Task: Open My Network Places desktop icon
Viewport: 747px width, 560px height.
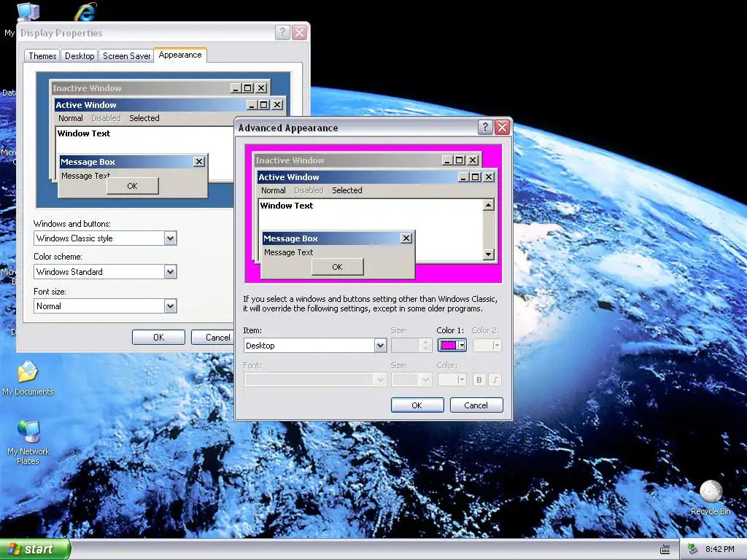Action: coord(28,443)
